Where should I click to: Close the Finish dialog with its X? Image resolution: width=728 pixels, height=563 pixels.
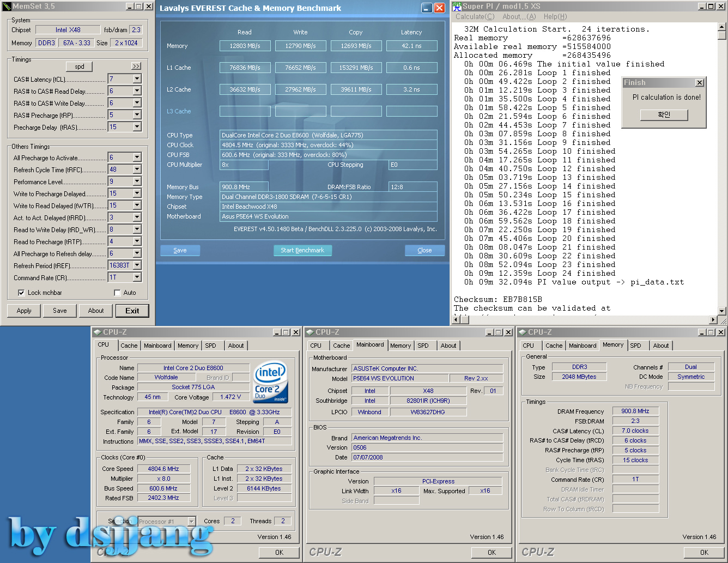pyautogui.click(x=700, y=83)
